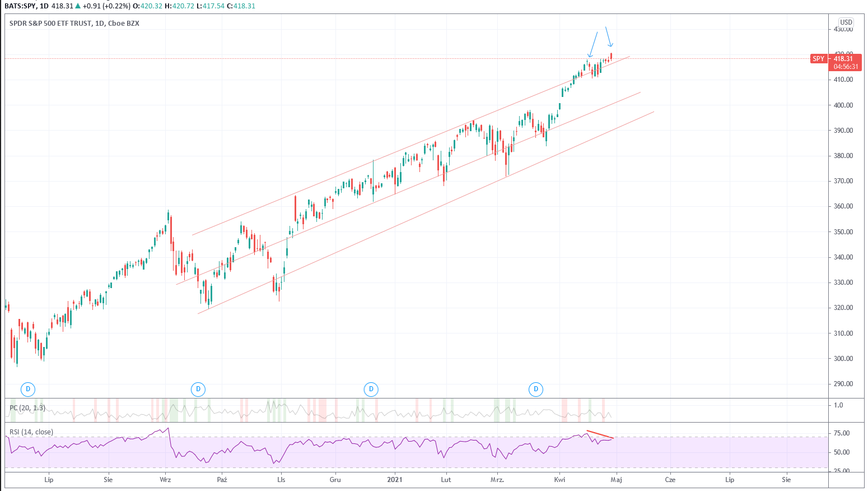Image resolution: width=868 pixels, height=491 pixels.
Task: Click the red SPY price tag on the right axis
Action: click(819, 58)
